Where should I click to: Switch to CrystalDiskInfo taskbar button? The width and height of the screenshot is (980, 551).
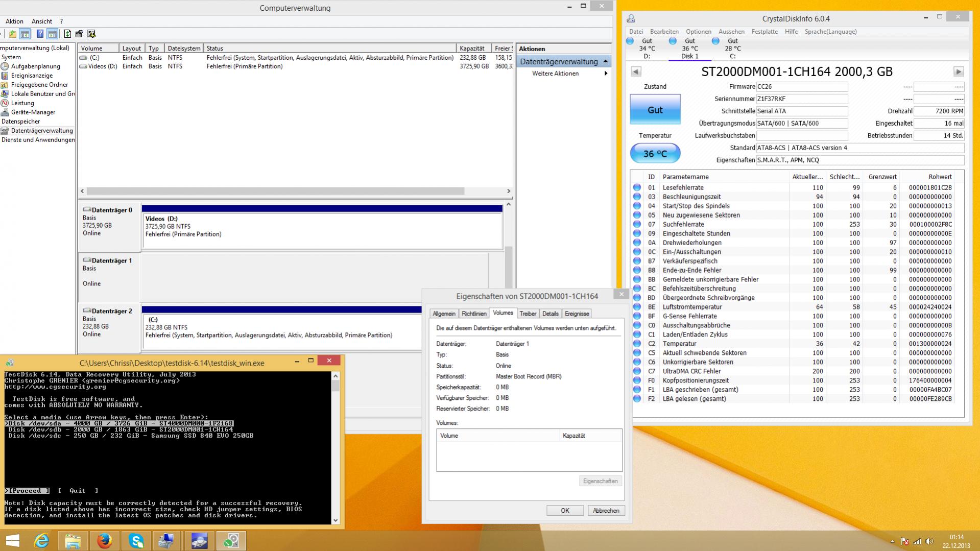199,541
